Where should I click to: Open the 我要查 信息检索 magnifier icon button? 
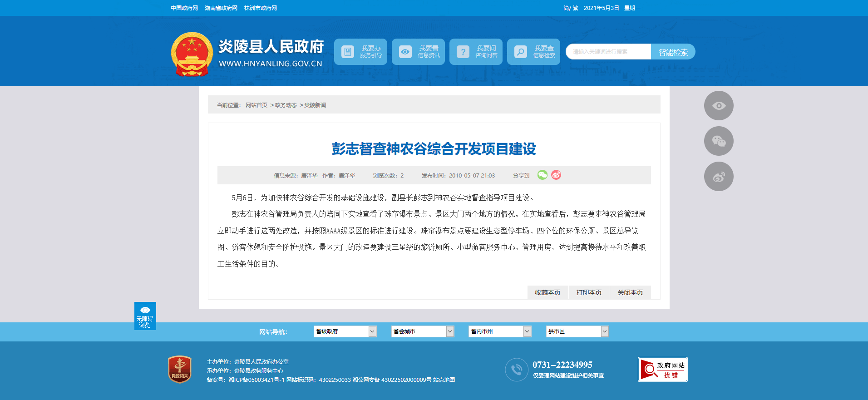coord(533,52)
